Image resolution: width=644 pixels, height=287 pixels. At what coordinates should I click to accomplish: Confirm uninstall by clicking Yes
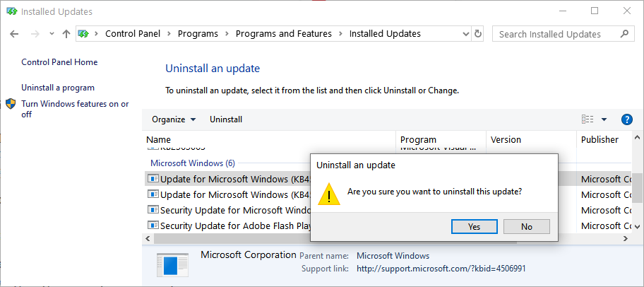[x=474, y=226]
